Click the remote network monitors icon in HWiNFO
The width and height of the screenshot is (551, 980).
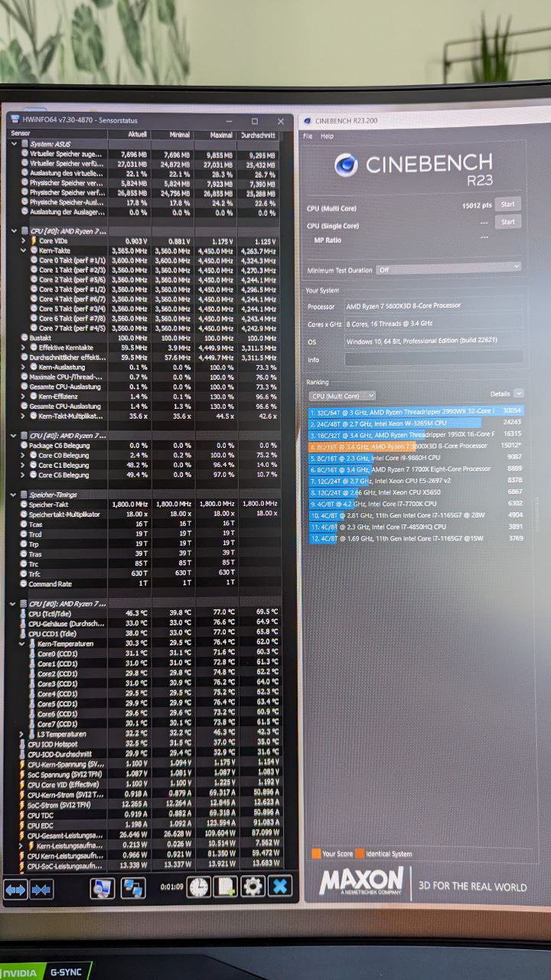coord(134,888)
